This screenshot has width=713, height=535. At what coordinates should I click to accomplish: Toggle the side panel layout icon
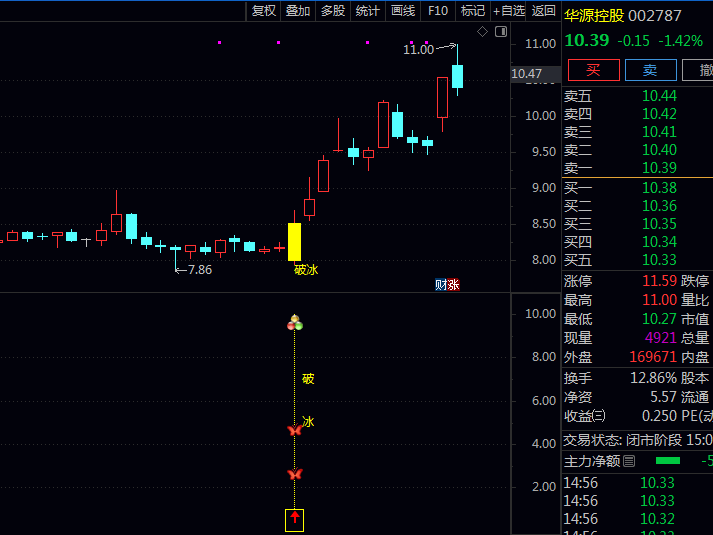click(x=501, y=31)
